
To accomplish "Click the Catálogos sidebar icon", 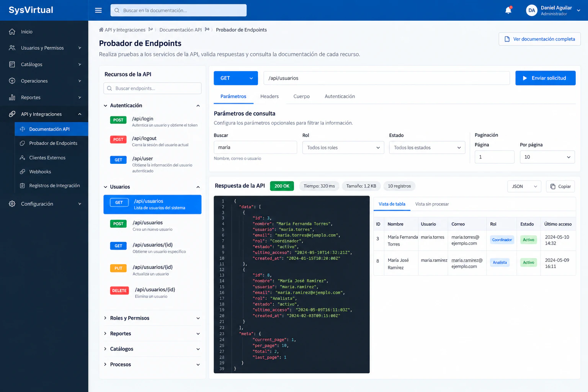I will 12,64.
